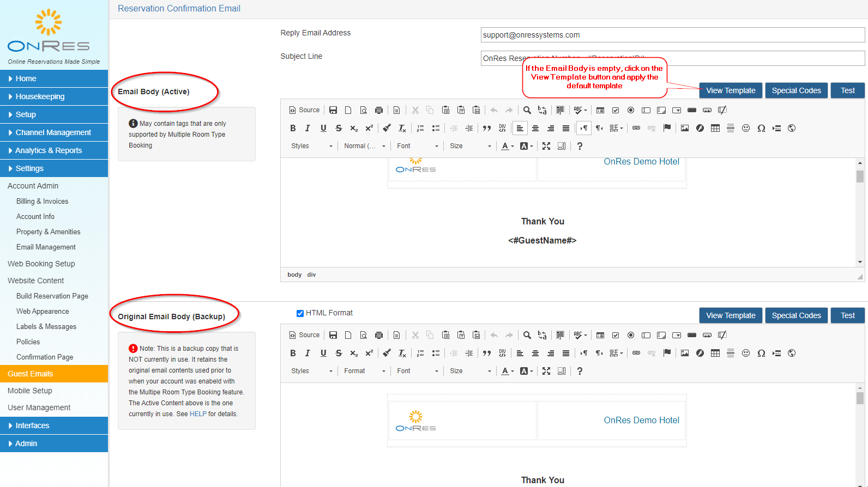Image resolution: width=868 pixels, height=487 pixels.
Task: Insert IFrame globe icon in Active editor
Action: point(792,128)
